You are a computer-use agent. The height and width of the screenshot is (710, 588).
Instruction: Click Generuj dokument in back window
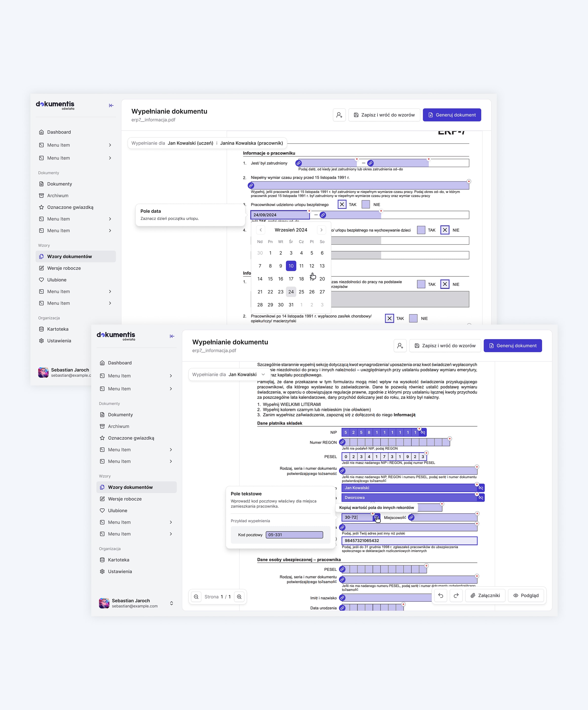(452, 115)
